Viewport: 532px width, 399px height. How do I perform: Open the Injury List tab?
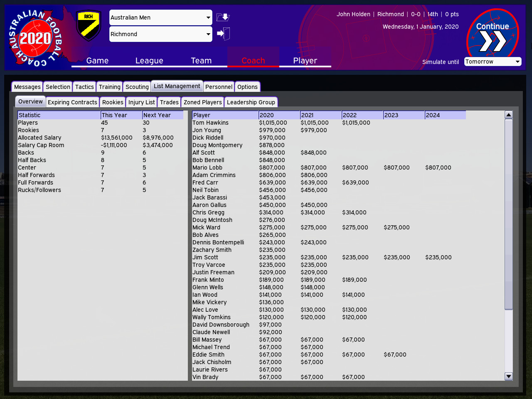tap(141, 102)
